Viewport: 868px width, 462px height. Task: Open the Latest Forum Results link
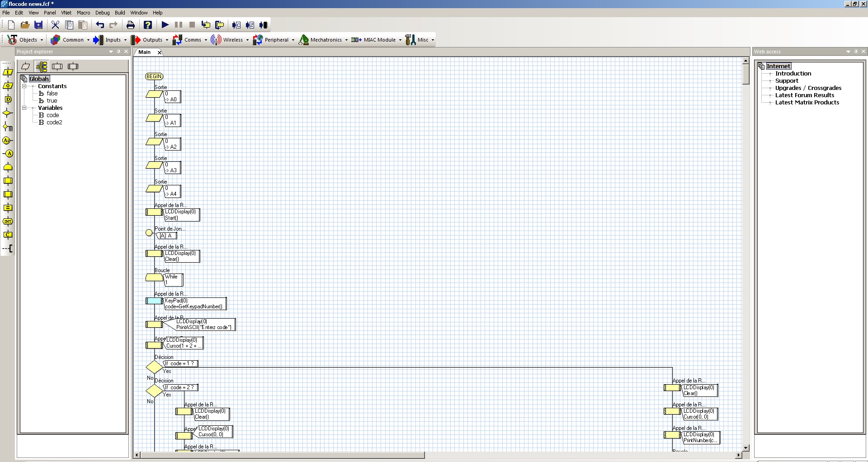pos(805,95)
